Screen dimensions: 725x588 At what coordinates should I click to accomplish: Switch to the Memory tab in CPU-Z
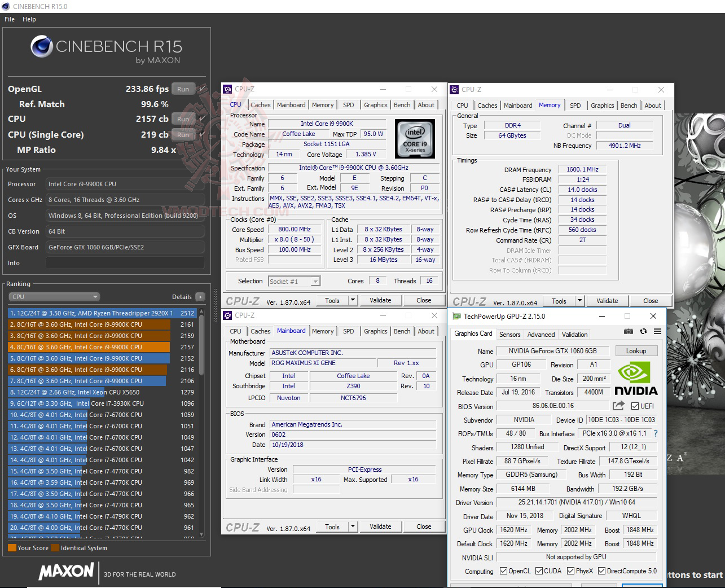click(x=322, y=105)
